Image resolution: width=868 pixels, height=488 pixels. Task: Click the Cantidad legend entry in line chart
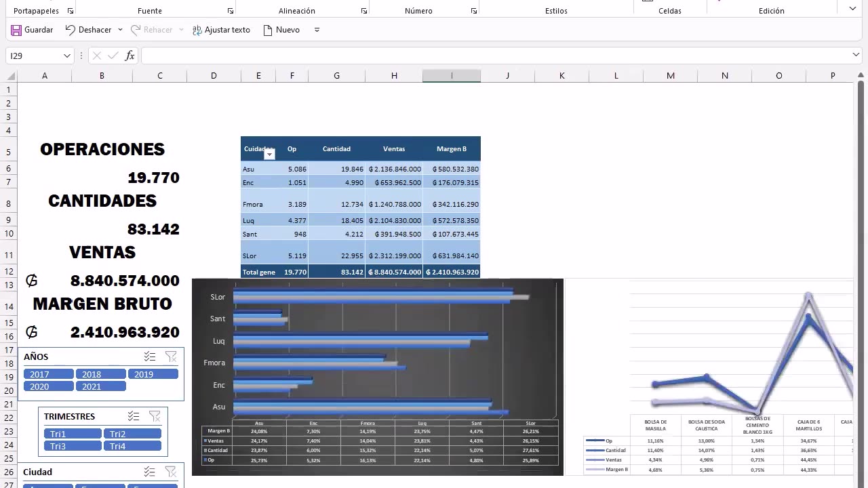click(606, 450)
